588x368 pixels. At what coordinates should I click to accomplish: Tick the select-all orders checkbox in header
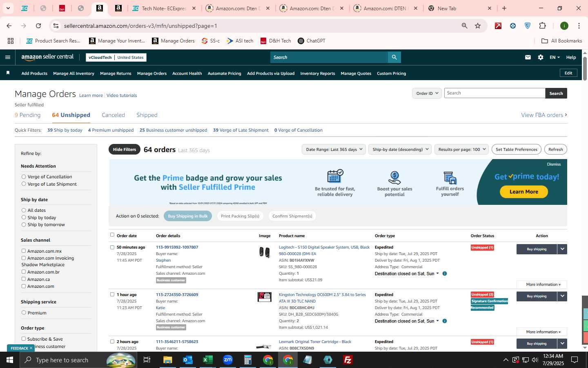click(x=112, y=235)
